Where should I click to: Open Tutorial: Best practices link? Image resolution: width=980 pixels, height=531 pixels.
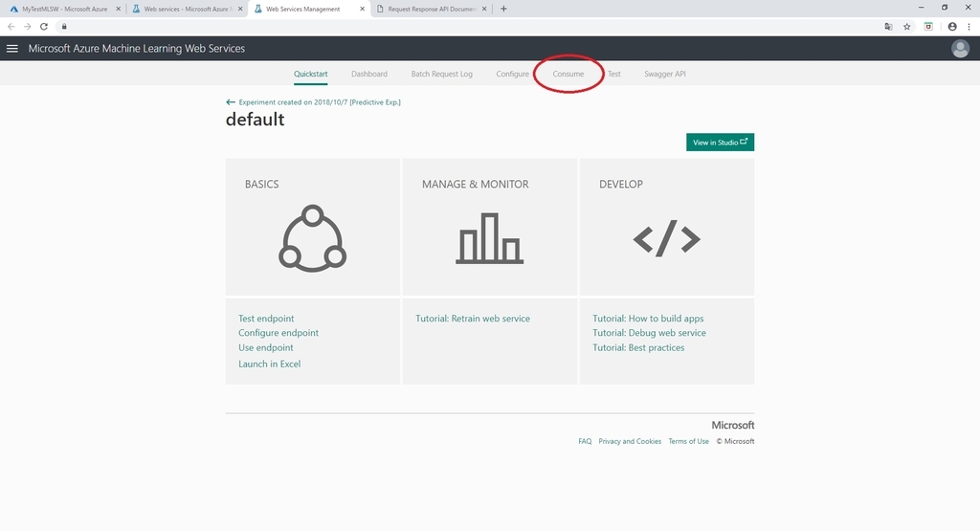(638, 347)
